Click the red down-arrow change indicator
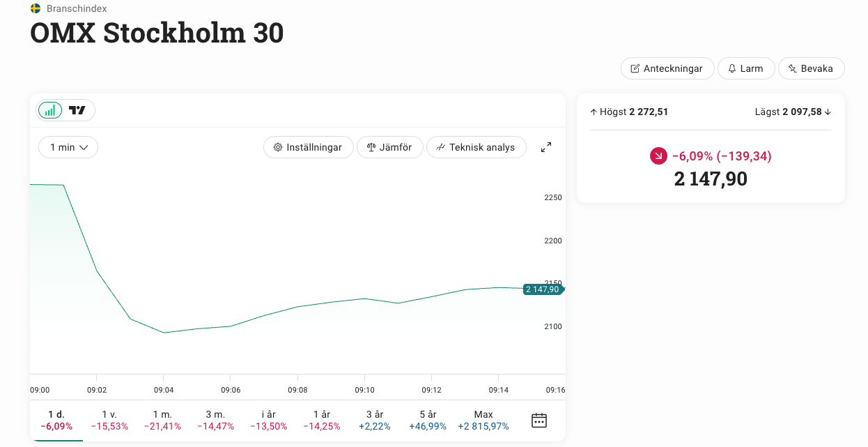The image size is (868, 447). tap(658, 156)
